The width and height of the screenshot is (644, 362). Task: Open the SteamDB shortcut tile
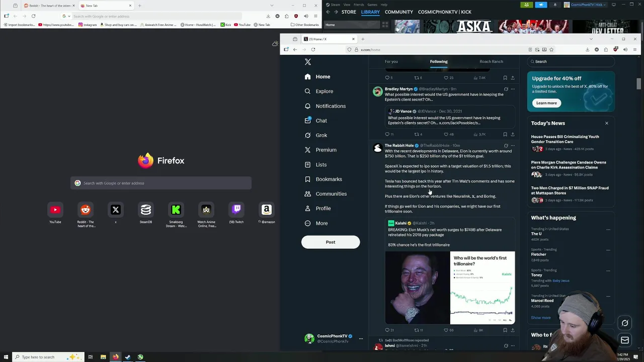point(146,213)
